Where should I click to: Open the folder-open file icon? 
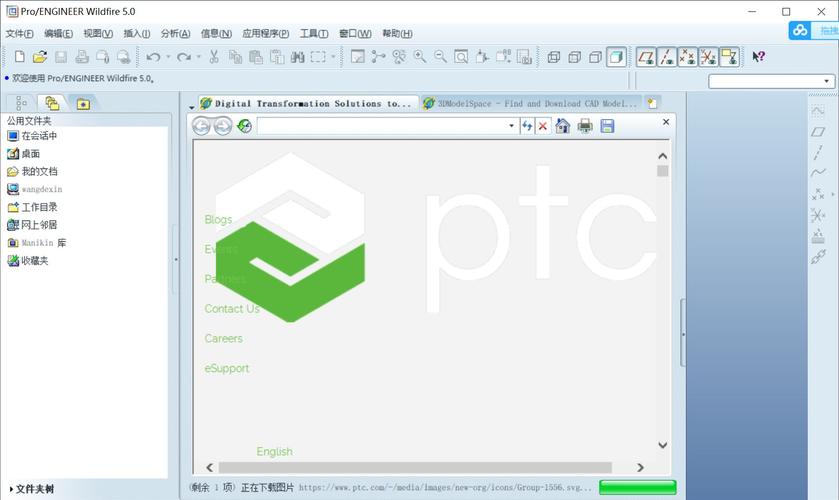tap(40, 56)
